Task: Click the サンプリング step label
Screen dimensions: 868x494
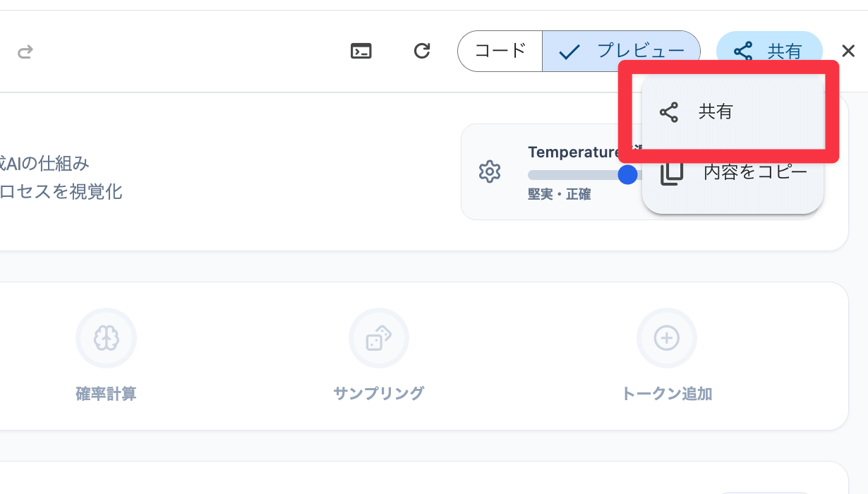Action: coord(379,394)
